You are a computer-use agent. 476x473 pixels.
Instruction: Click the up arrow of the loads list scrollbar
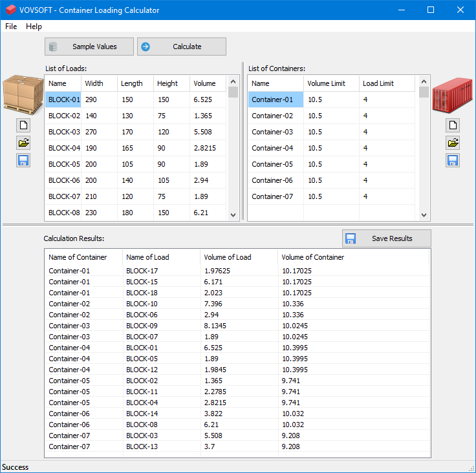point(233,81)
